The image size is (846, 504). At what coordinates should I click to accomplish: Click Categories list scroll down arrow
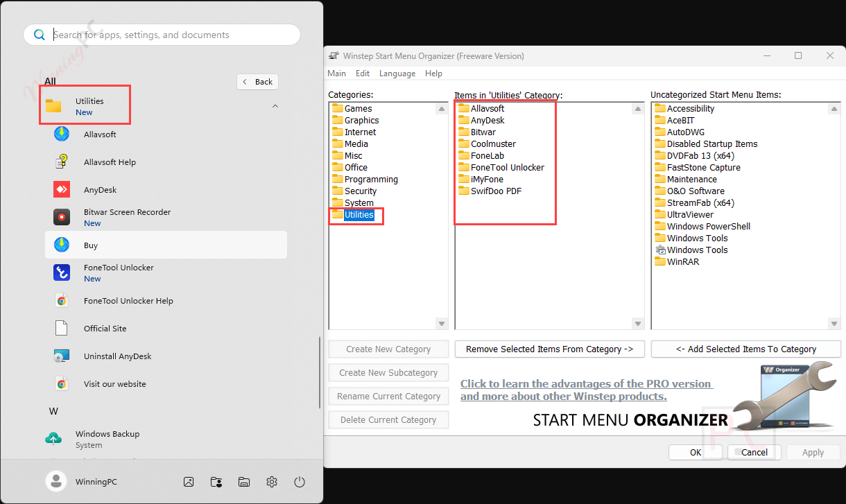tap(442, 323)
